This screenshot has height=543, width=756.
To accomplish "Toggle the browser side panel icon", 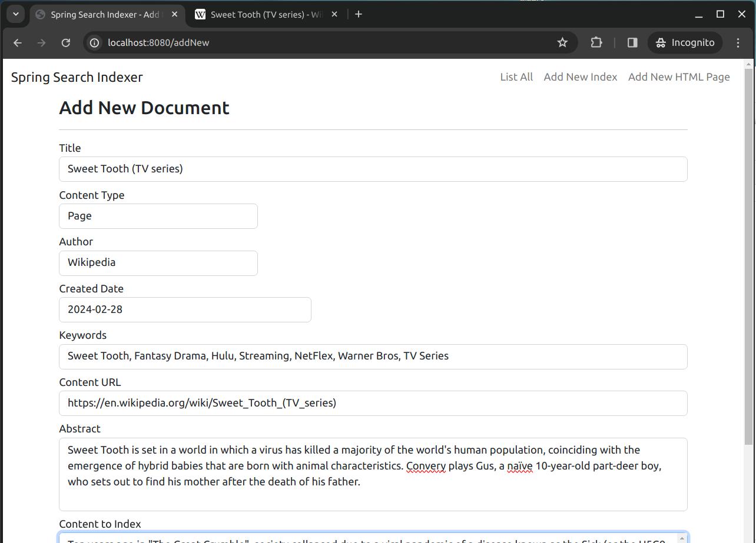I will [632, 42].
